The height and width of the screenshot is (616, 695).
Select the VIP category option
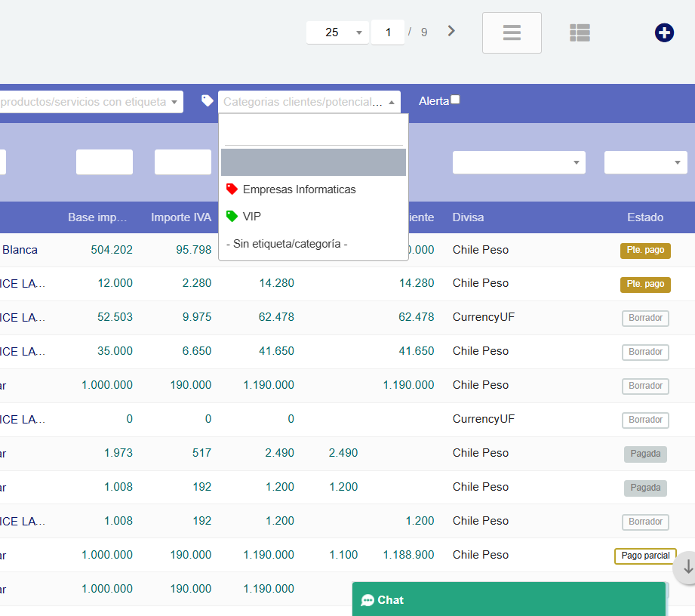[x=252, y=217]
